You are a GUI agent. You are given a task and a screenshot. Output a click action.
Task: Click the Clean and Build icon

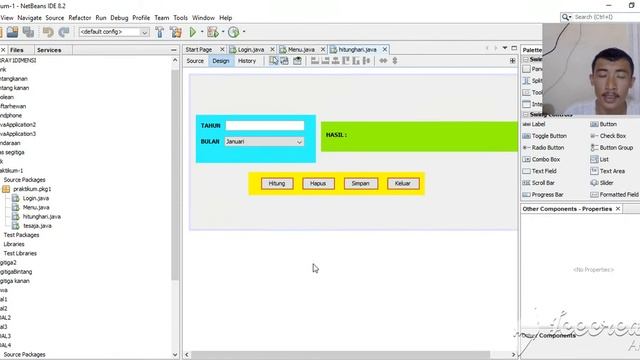point(176,32)
